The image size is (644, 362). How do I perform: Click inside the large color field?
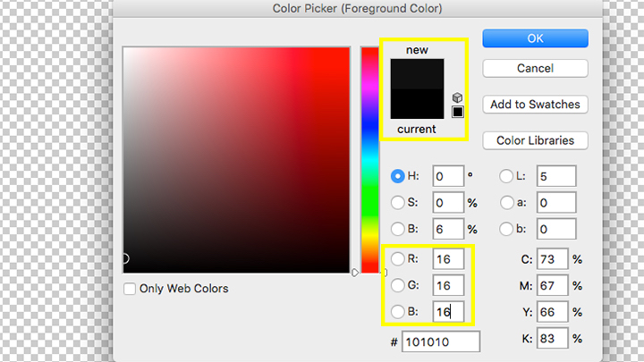click(236, 159)
